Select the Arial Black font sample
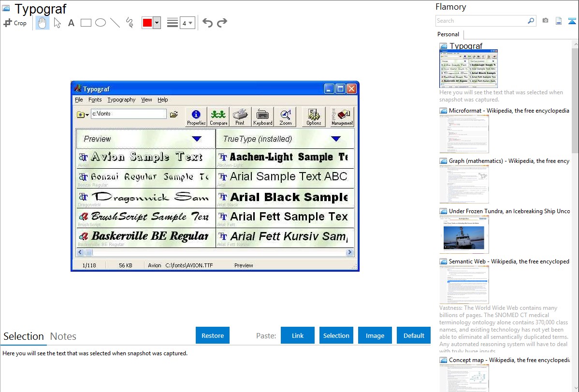The height and width of the screenshot is (392, 579). (285, 198)
